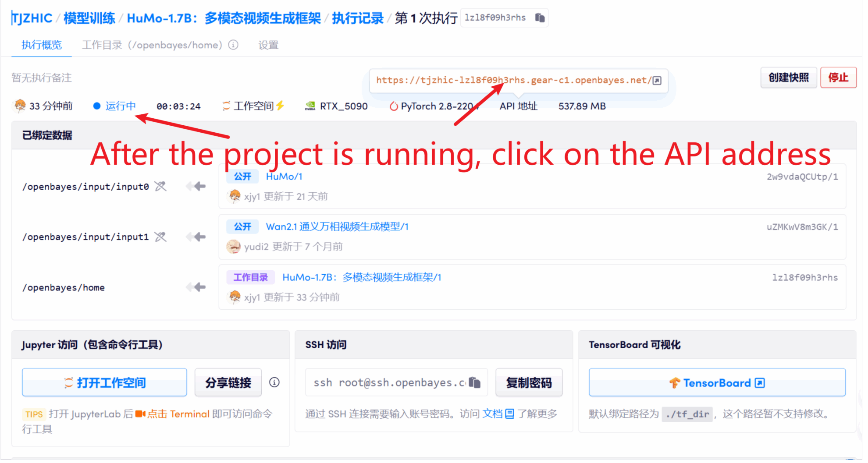
Task: Copy the execution ID lzl8f09h3rhs
Action: click(x=540, y=18)
